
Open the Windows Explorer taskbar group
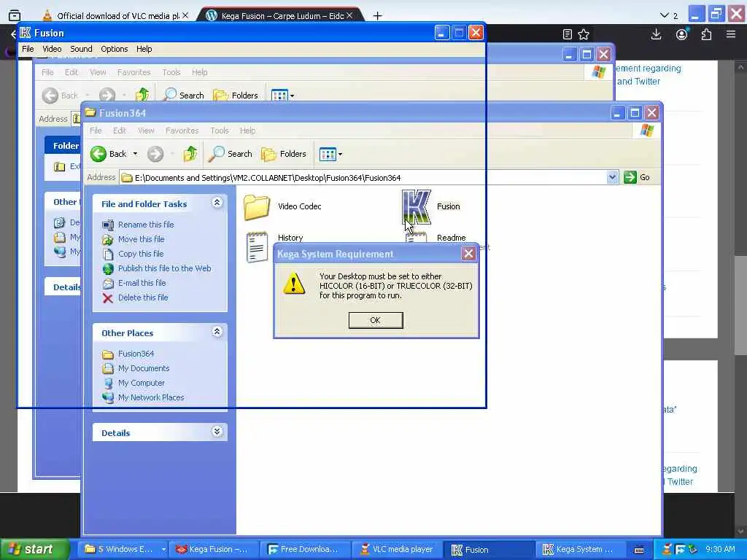point(125,550)
